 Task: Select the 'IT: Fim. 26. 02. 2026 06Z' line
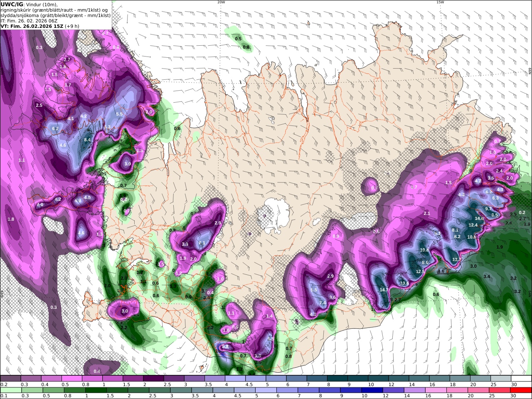(29, 21)
